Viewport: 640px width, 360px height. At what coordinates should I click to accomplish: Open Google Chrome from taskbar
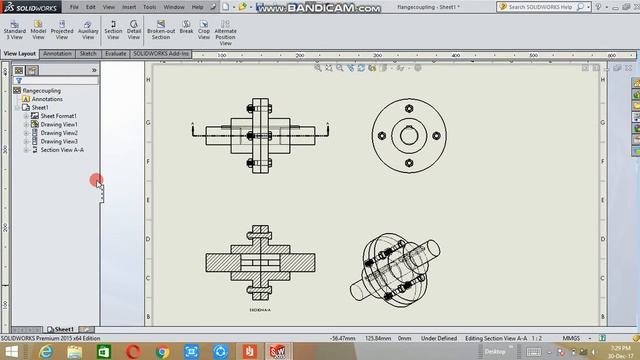click(162, 351)
